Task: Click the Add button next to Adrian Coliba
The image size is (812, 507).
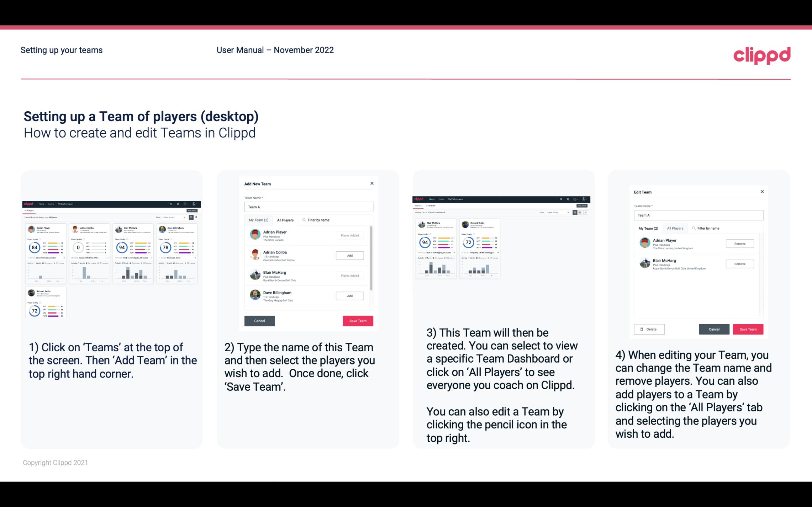Action: click(349, 255)
